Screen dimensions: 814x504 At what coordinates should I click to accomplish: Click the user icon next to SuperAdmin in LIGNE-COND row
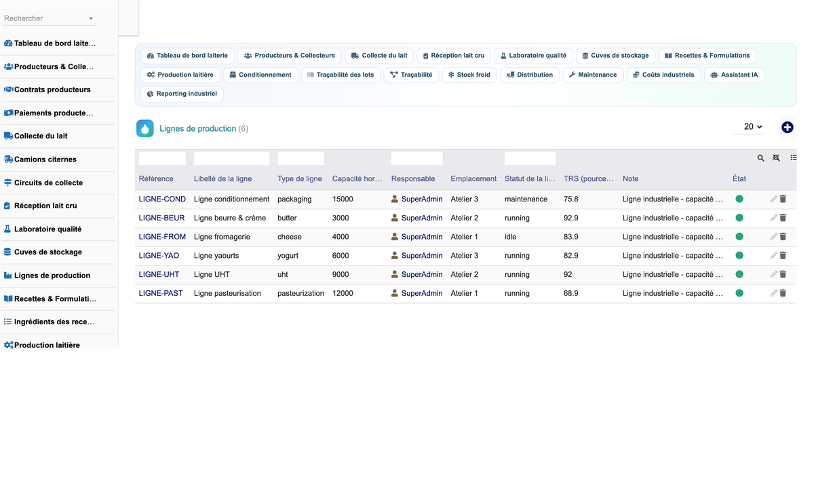point(395,199)
